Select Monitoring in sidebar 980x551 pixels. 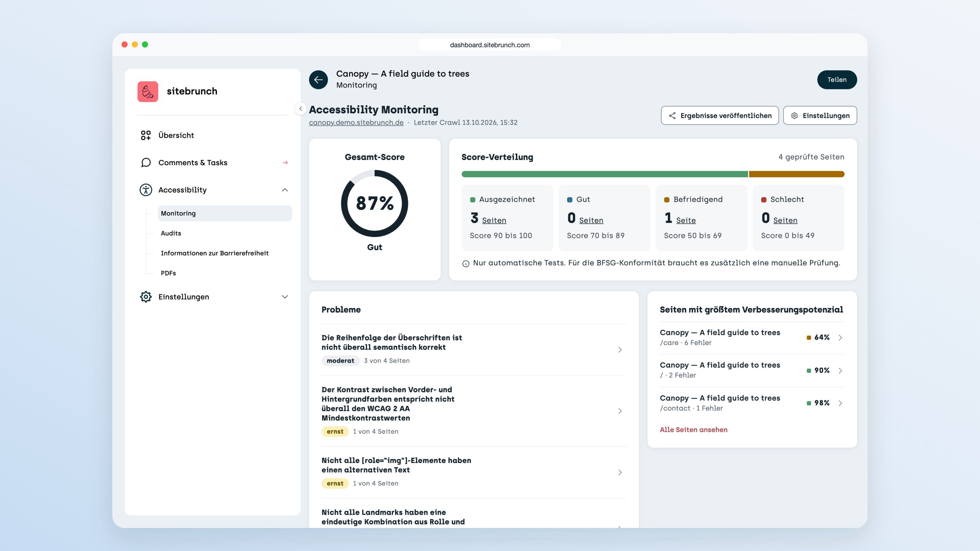[x=225, y=213]
